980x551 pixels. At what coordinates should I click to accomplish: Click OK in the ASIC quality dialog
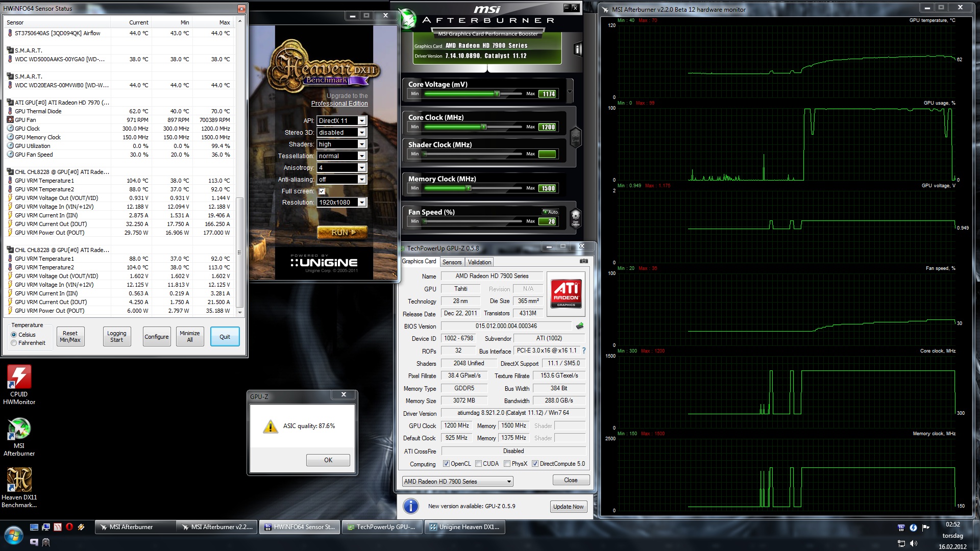coord(328,460)
